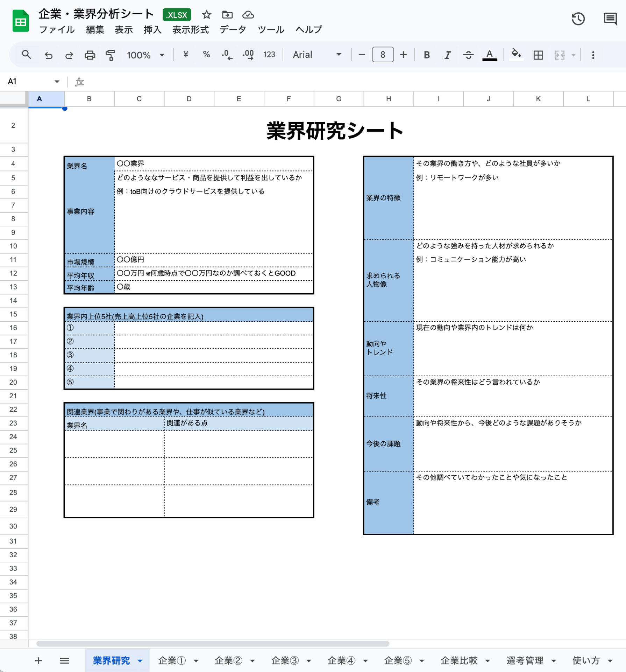Increase font size with plus button

tap(403, 55)
